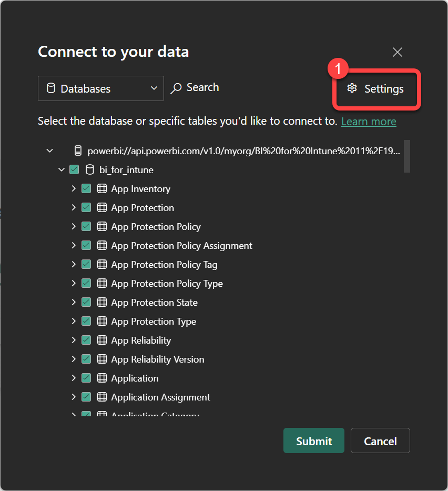Click the App Protection Type table icon
Screen dimensions: 448x491
(x=101, y=321)
